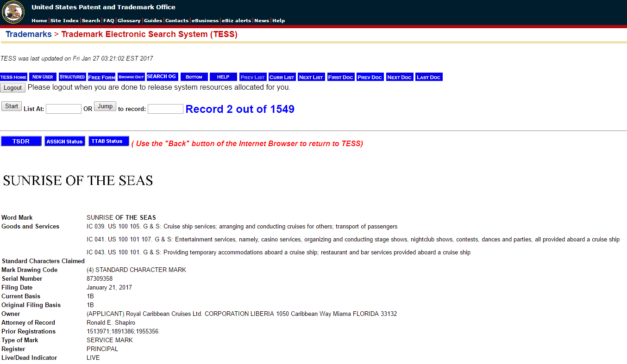The image size is (627, 364).
Task: Open Site Index in header
Action: [x=64, y=20]
